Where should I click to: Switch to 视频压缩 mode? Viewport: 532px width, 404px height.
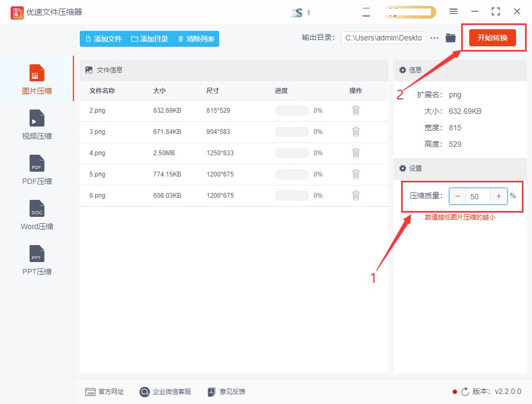pyautogui.click(x=36, y=124)
